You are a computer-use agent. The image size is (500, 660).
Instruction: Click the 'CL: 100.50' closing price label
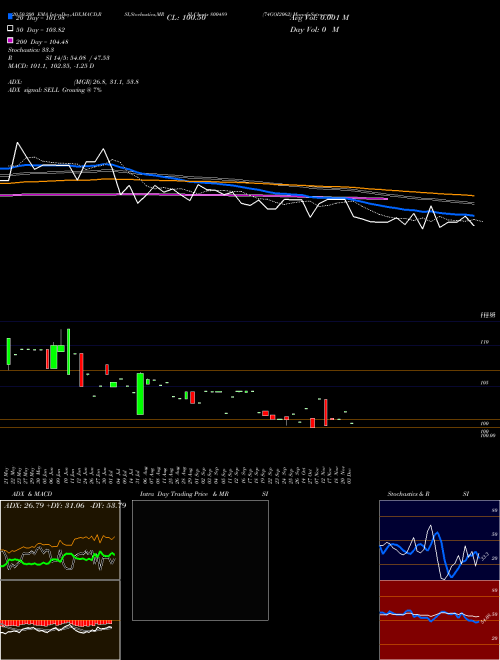tap(186, 18)
